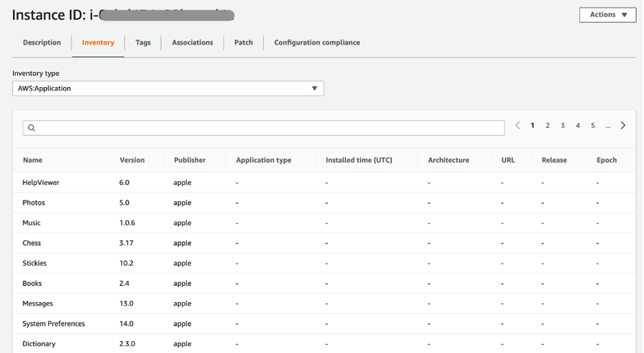
Task: Click version 1.0.6 in Music row
Action: [127, 223]
